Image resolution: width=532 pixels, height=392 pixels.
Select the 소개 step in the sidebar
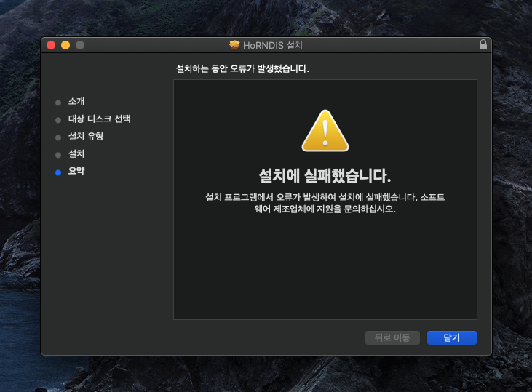[x=76, y=101]
